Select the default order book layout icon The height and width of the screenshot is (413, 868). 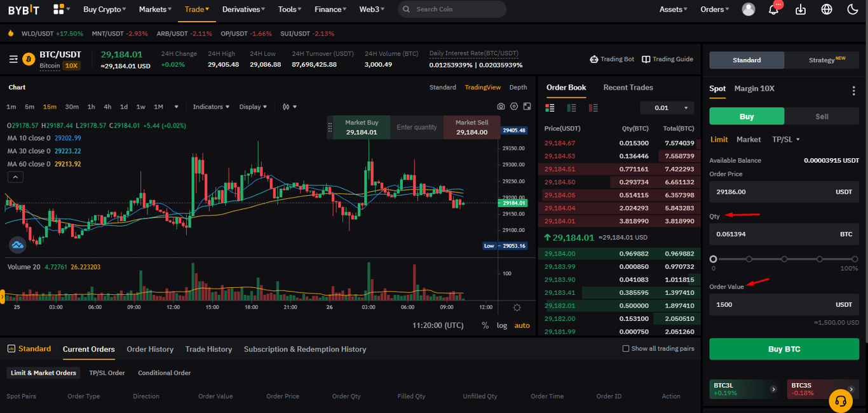coord(550,108)
